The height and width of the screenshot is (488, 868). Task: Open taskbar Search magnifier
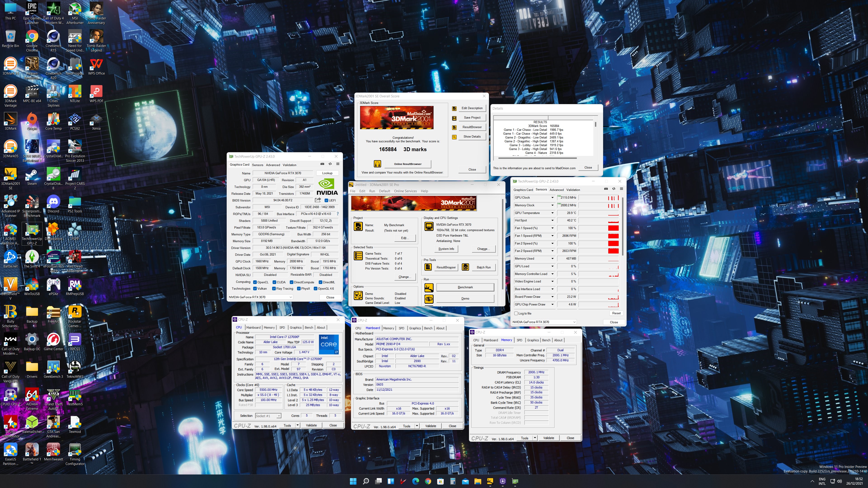366,481
